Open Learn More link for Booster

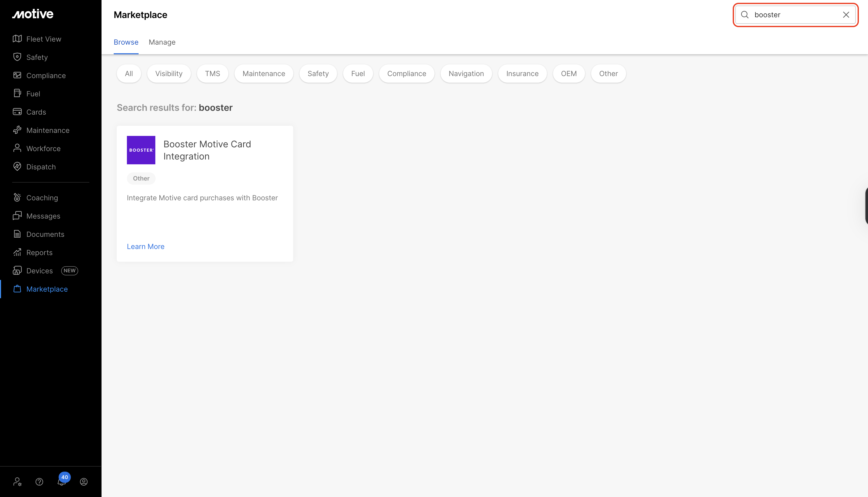click(145, 246)
